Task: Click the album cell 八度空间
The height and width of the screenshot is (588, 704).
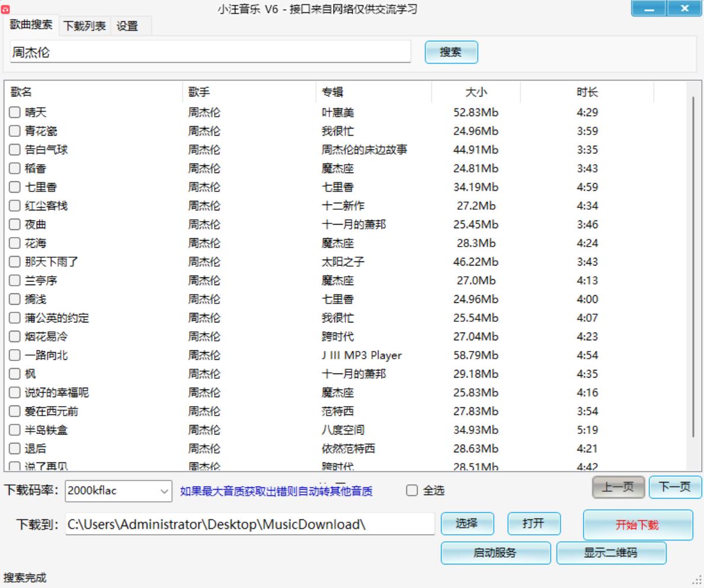Action: tap(343, 430)
